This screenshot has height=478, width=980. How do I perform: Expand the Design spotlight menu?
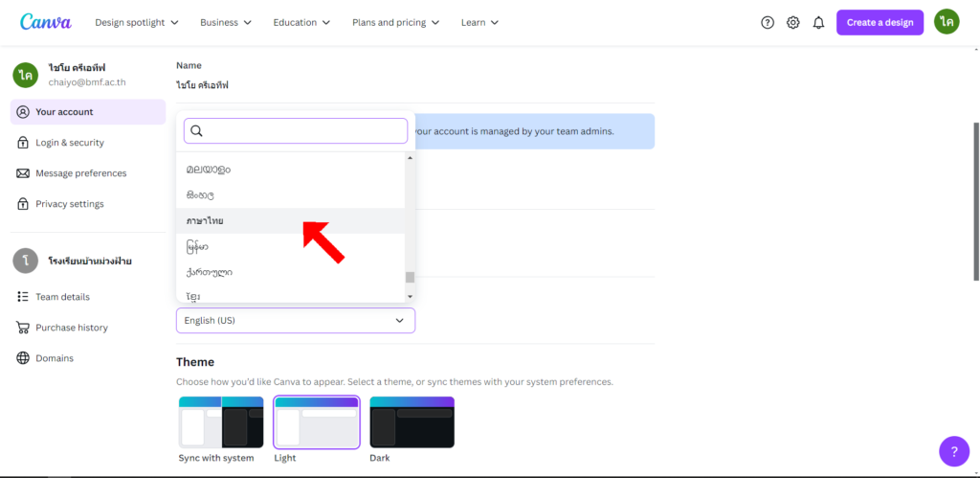point(137,23)
